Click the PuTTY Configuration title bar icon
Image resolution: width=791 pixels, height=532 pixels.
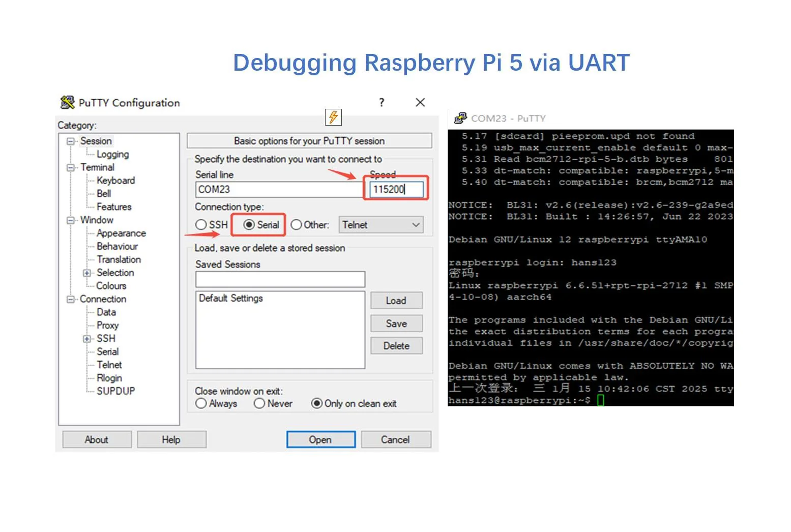67,102
